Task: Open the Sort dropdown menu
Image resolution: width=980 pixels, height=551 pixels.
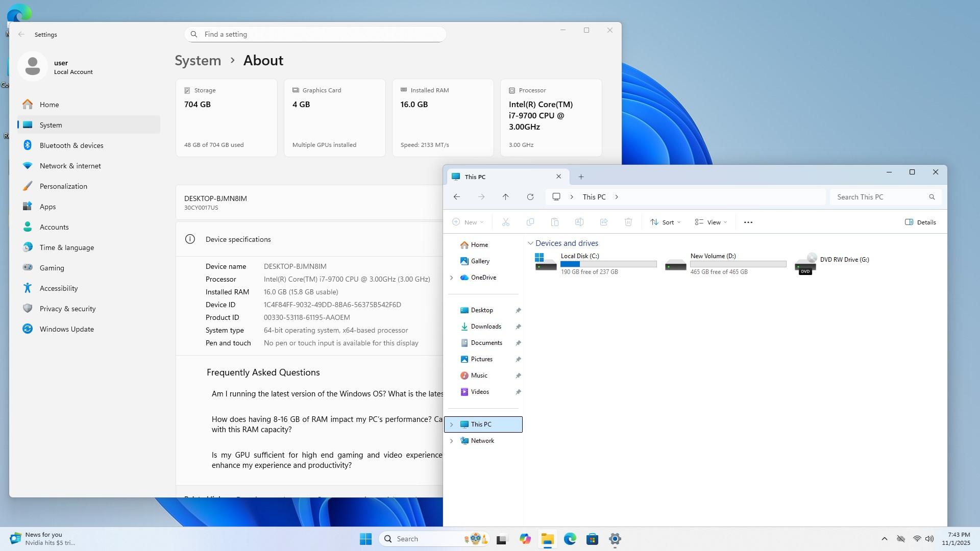Action: click(666, 222)
